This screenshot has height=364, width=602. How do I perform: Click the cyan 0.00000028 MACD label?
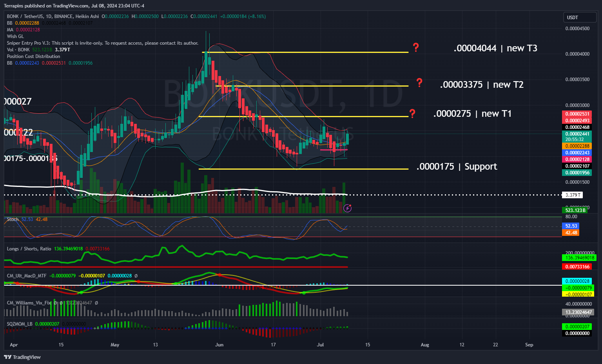578,281
